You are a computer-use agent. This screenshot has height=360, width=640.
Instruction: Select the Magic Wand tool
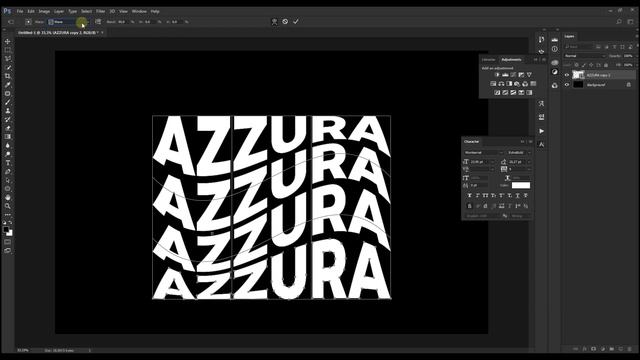coord(7,67)
